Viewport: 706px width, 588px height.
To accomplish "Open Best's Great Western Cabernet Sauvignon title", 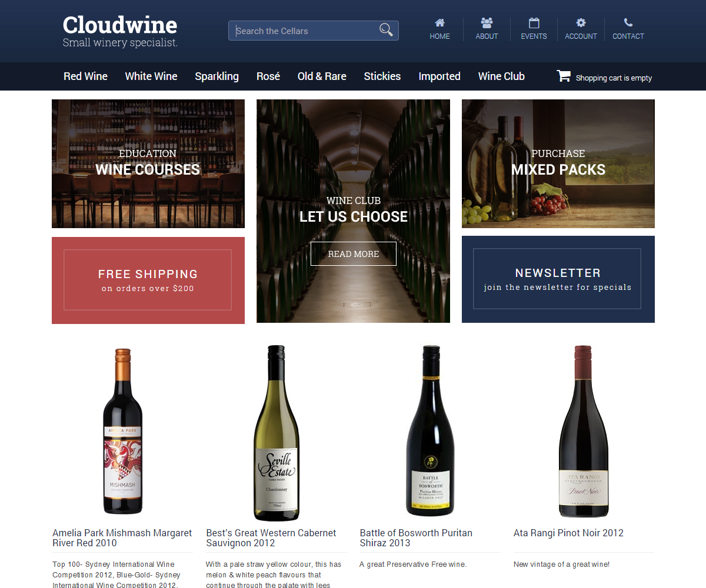I will 271,538.
